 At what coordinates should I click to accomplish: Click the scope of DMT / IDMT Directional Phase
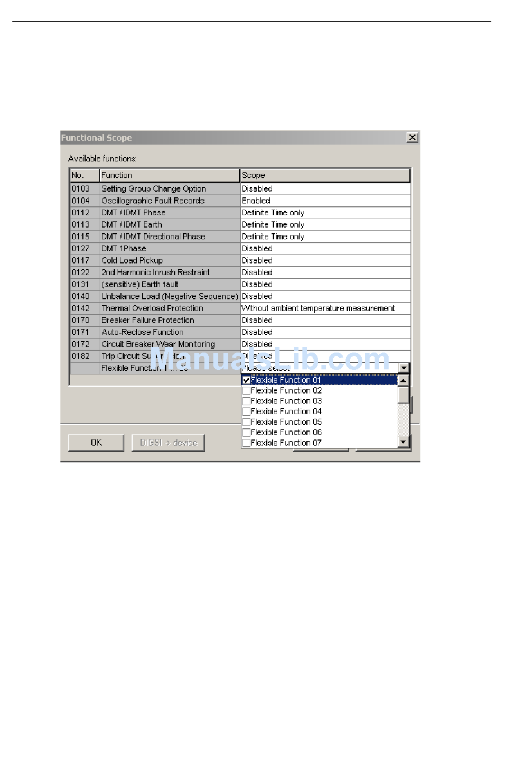point(325,237)
